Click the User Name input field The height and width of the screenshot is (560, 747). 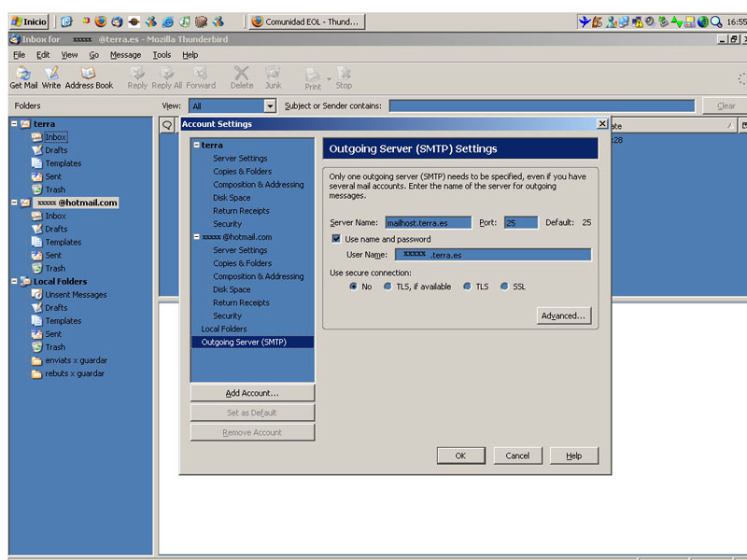click(493, 255)
